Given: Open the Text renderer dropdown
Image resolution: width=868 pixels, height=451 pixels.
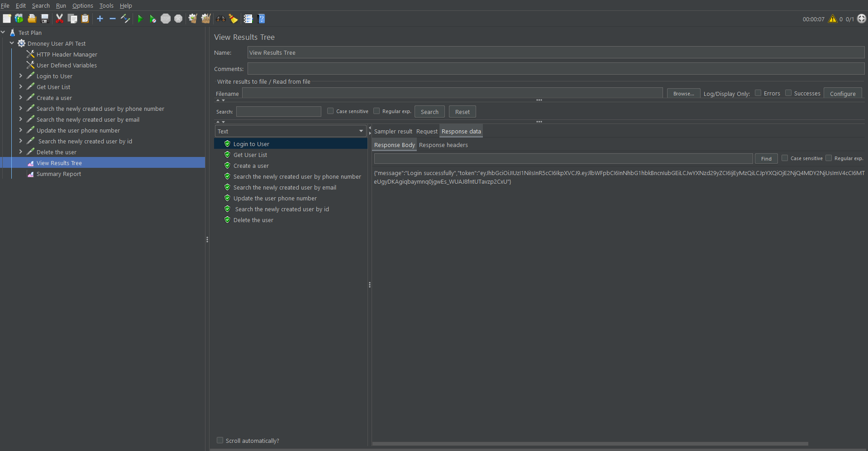Looking at the screenshot, I should click(291, 131).
